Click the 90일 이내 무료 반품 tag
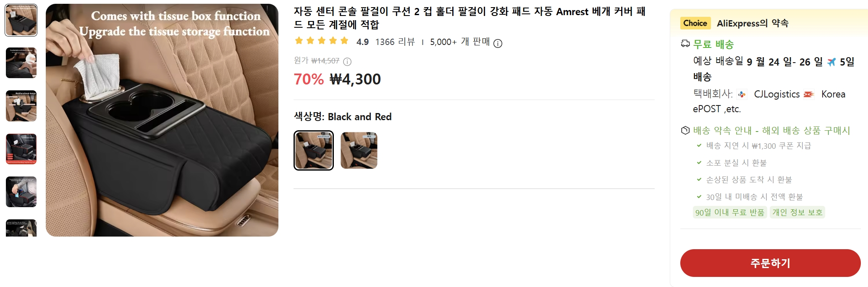 click(x=730, y=212)
